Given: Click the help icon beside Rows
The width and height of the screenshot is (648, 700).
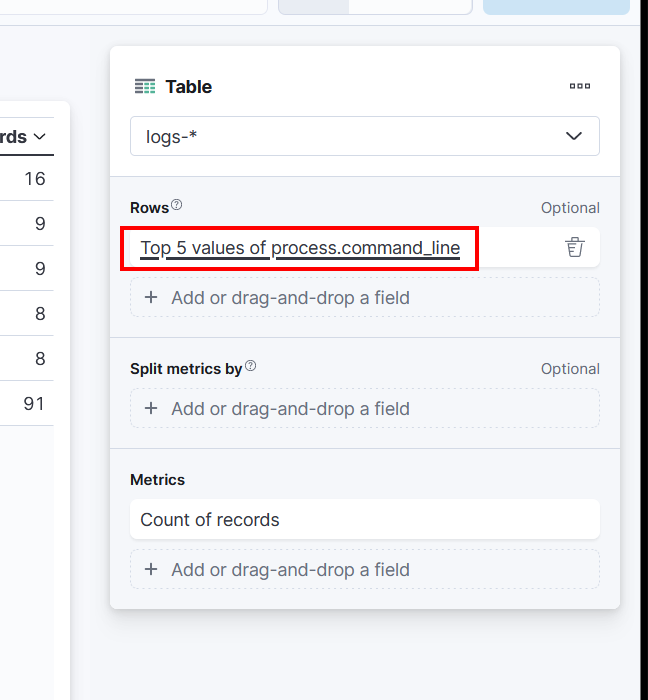Looking at the screenshot, I should pyautogui.click(x=177, y=205).
